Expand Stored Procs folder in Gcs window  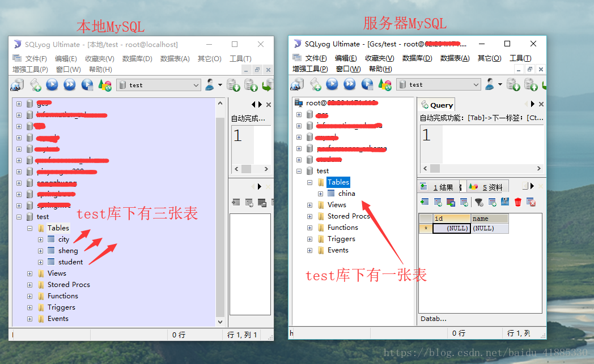pyautogui.click(x=309, y=217)
